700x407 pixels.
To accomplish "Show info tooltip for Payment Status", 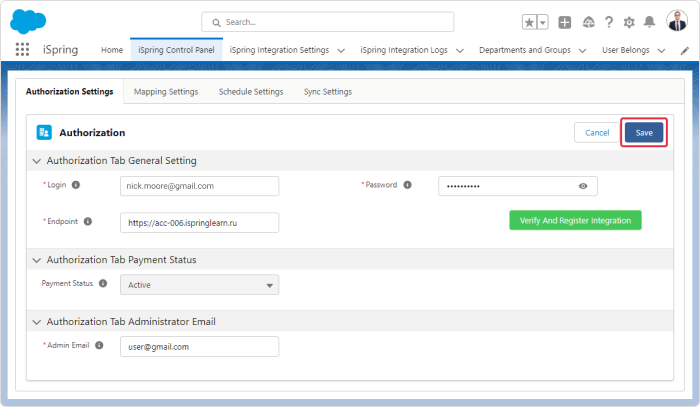I will point(103,283).
